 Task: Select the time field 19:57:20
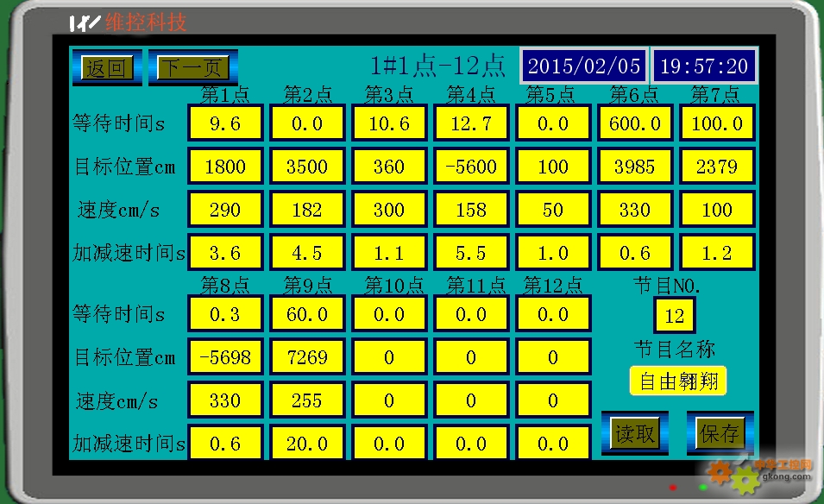coord(704,66)
